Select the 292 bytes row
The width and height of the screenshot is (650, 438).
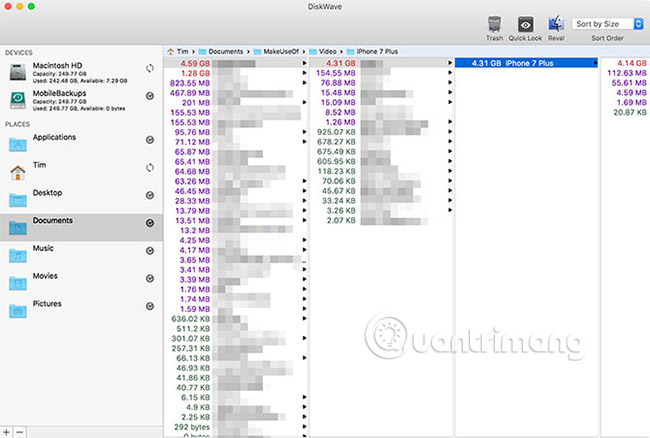coord(235,427)
